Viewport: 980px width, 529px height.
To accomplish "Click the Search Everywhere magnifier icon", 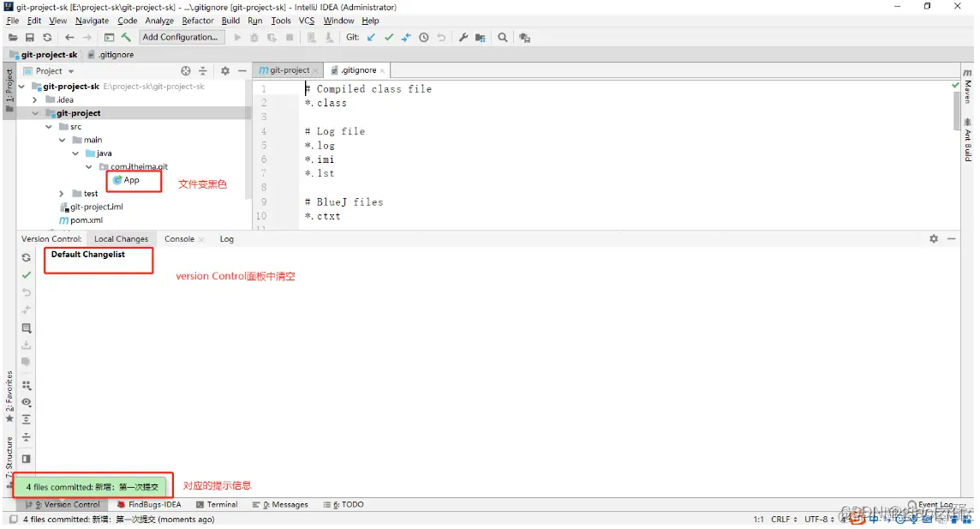I will (503, 38).
